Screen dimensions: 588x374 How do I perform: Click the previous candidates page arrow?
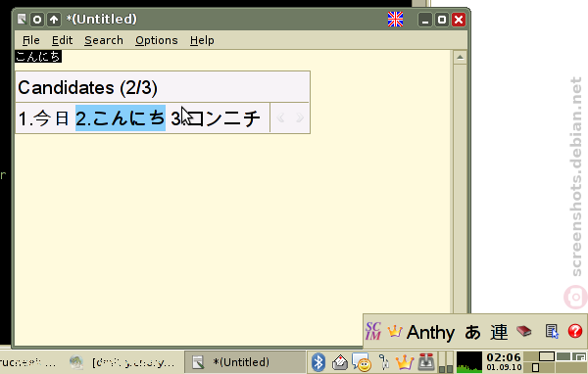point(280,118)
